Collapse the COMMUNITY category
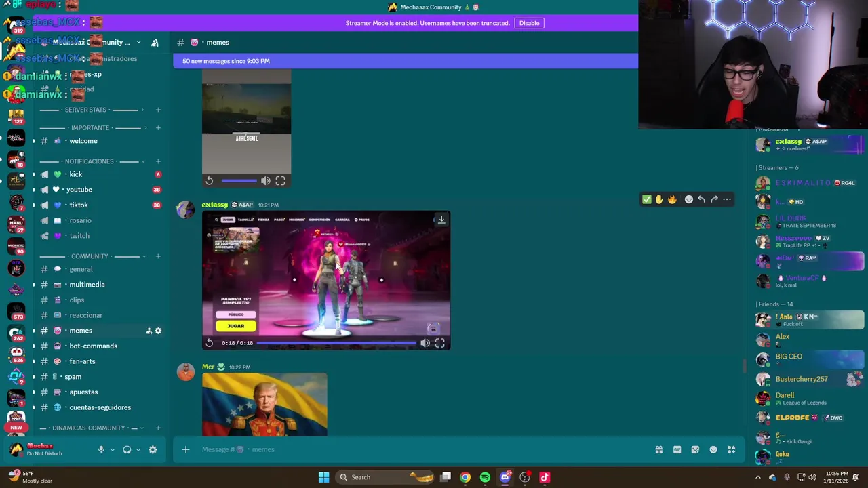The width and height of the screenshot is (868, 488). click(x=92, y=256)
